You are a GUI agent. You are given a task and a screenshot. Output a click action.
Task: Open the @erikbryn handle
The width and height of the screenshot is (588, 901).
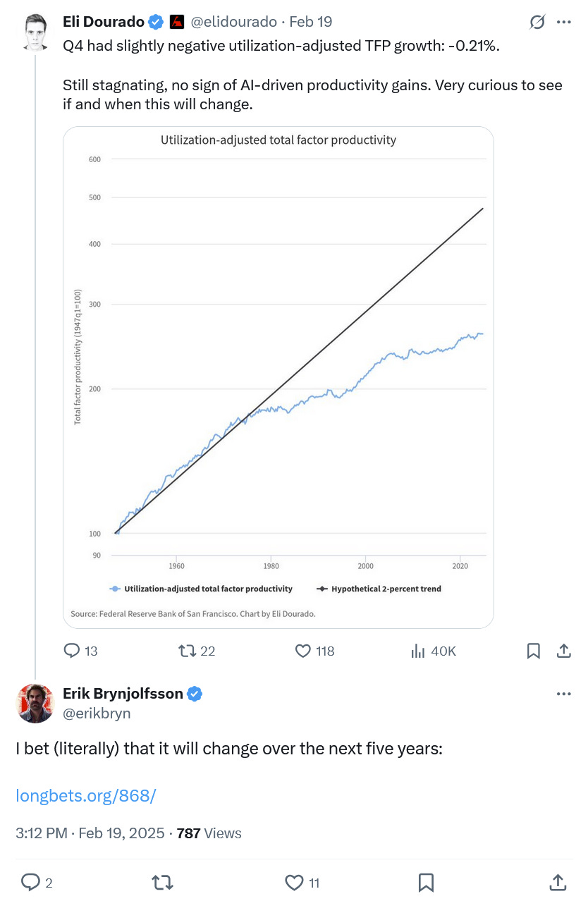point(97,713)
